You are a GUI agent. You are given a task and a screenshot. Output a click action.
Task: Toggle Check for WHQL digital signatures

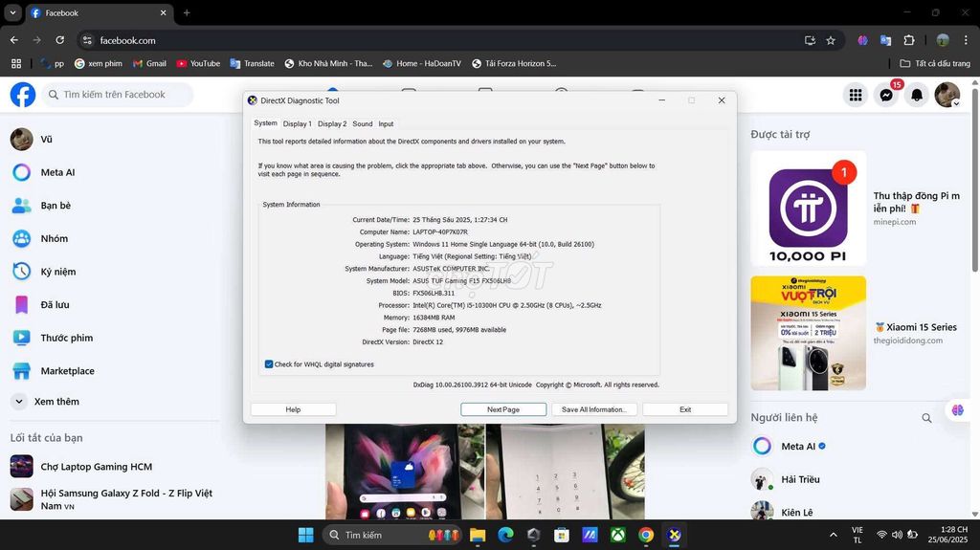[269, 364]
